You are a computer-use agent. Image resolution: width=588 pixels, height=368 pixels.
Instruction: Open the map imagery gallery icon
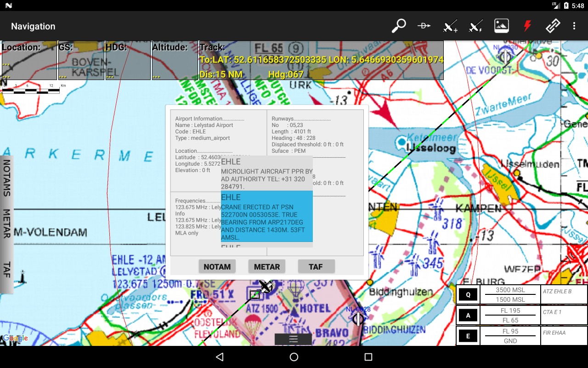coord(501,26)
